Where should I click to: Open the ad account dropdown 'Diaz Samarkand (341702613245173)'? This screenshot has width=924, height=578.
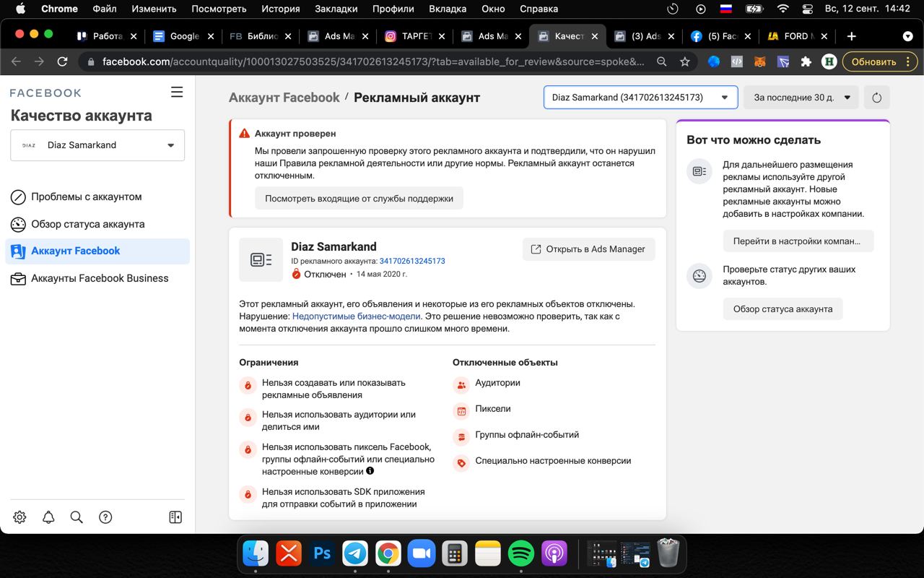pos(640,98)
